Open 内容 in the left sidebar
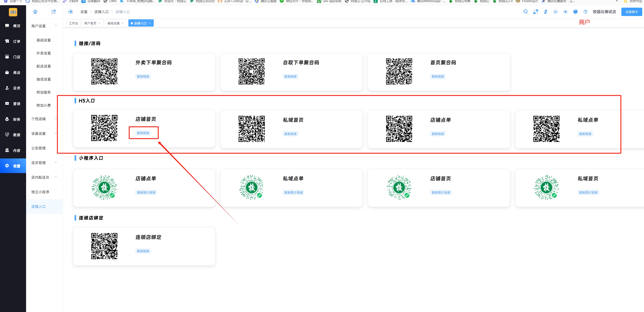Screen dimensions: 644x312 pyautogui.click(x=13, y=150)
